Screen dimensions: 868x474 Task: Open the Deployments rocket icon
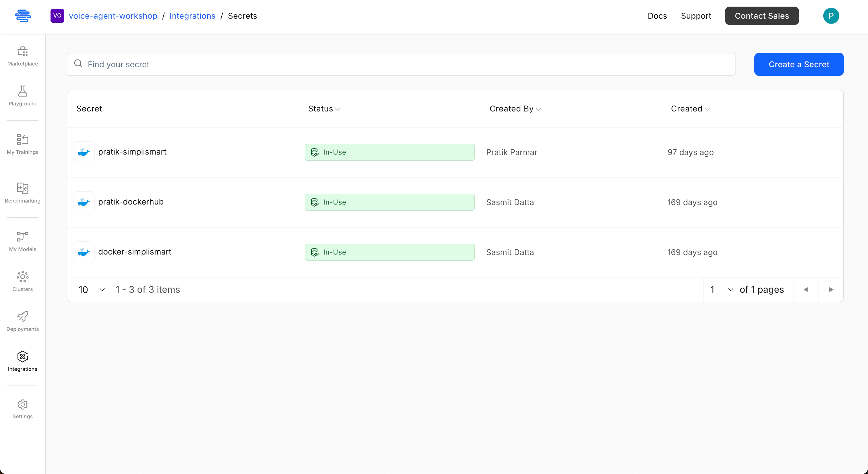[x=23, y=316]
